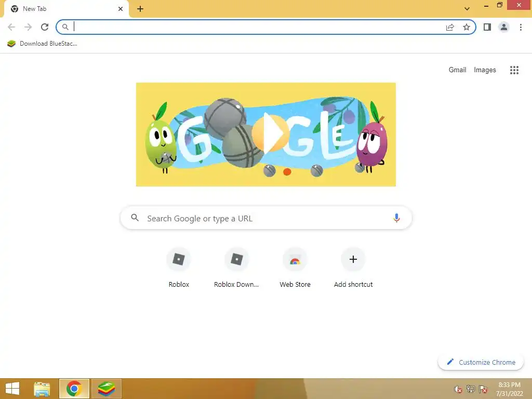This screenshot has height=399, width=532.
Task: Click the search magnifier in the address bar
Action: point(65,27)
